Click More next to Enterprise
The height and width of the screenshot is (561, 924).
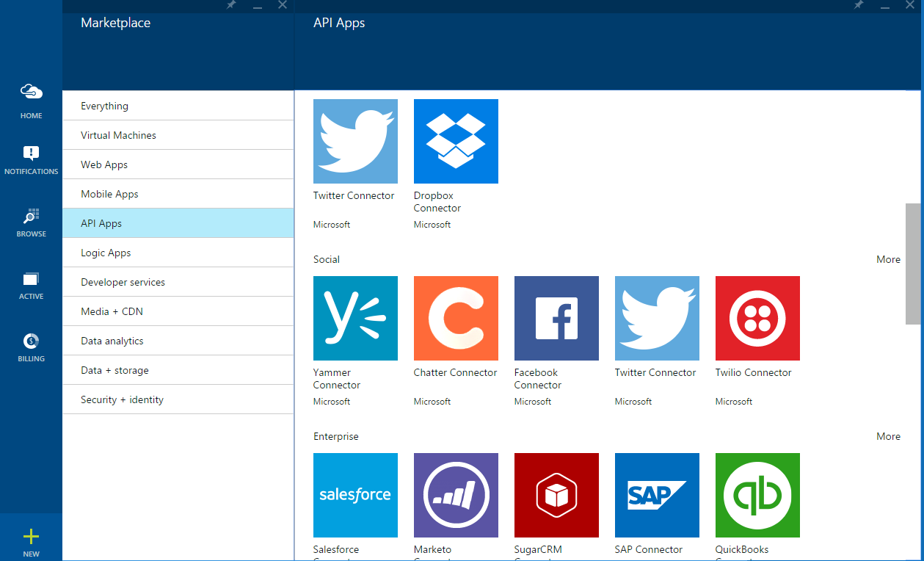pos(888,436)
